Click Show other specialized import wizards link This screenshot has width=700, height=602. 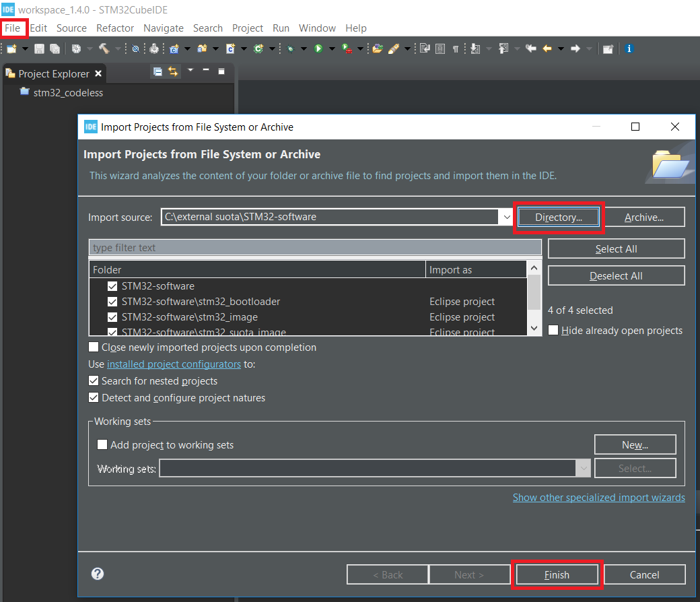click(x=598, y=497)
